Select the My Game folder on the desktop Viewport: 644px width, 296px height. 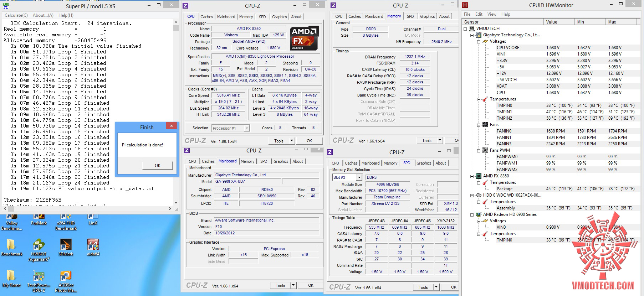pyautogui.click(x=11, y=279)
